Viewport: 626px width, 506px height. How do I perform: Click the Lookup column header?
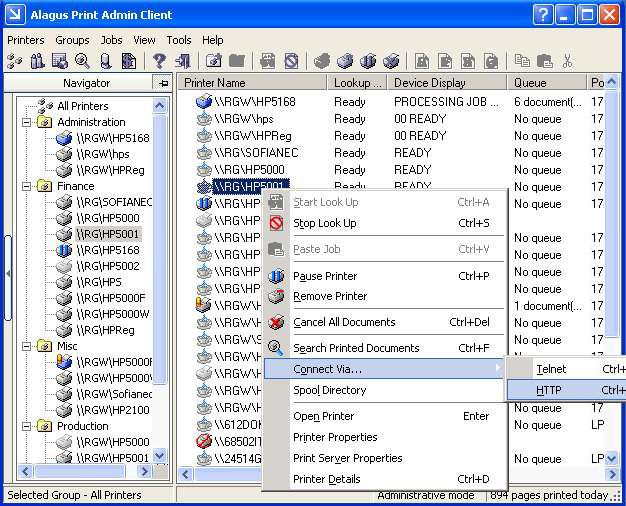pos(357,83)
